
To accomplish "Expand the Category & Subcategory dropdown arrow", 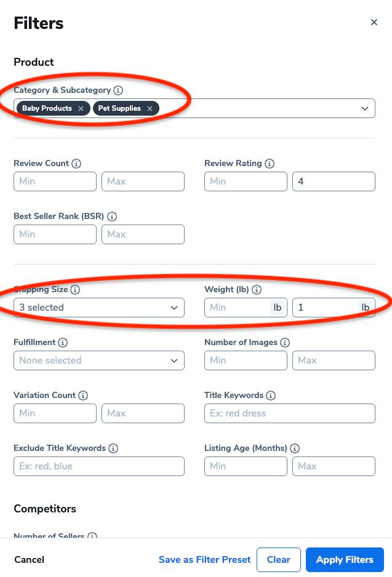I will tap(365, 108).
